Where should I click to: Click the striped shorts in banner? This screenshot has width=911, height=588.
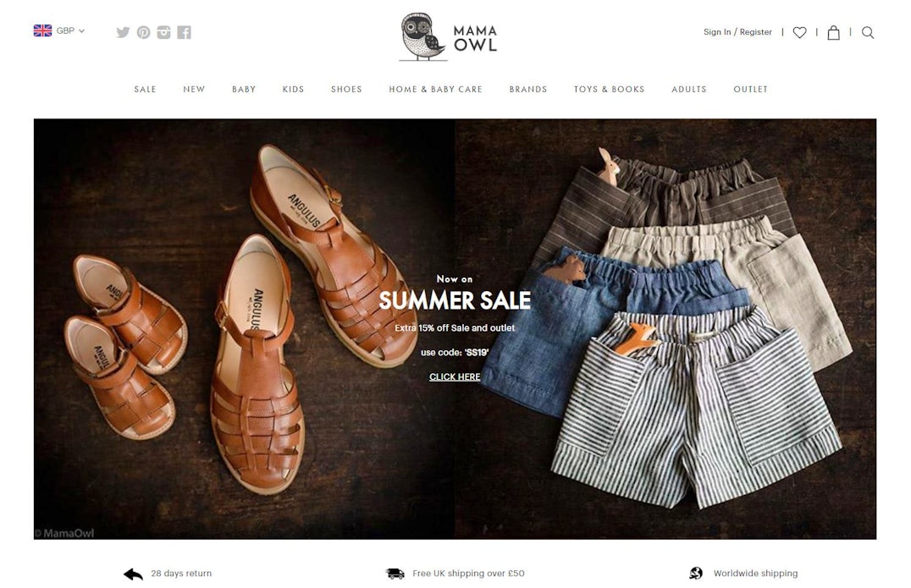697,412
